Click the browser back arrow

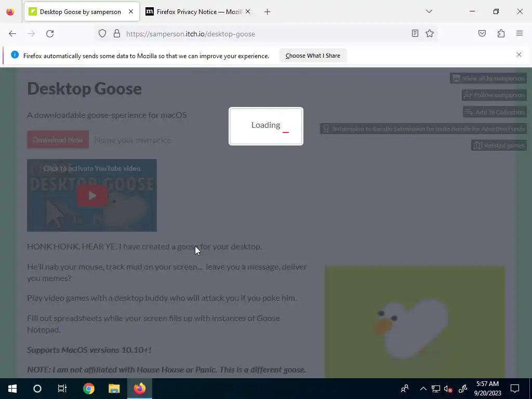point(12,34)
